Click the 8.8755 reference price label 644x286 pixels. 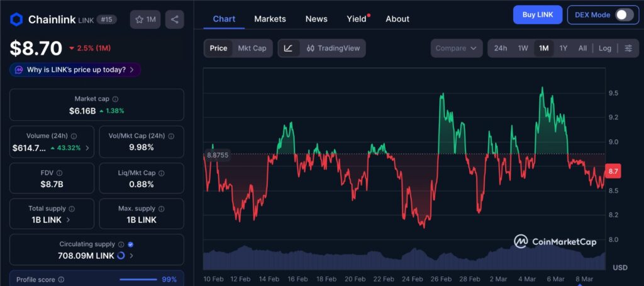click(x=218, y=155)
